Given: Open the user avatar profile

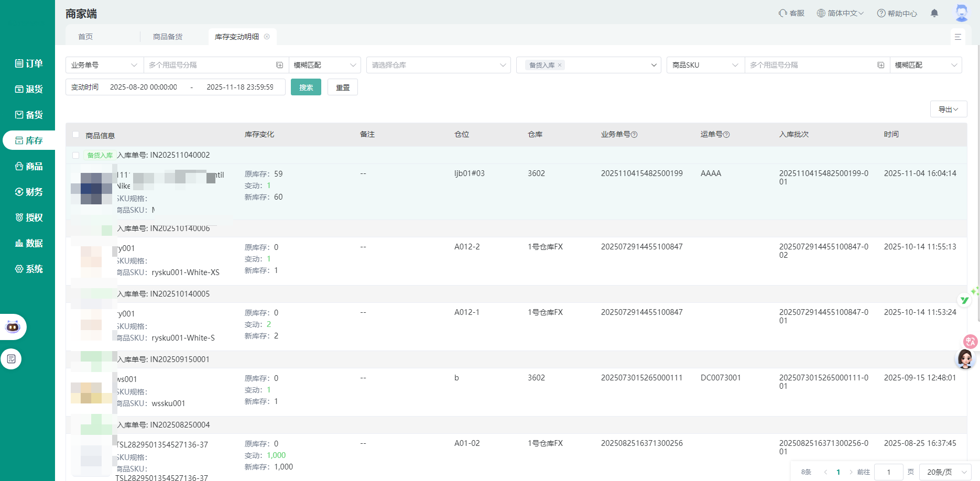Looking at the screenshot, I should click(x=961, y=13).
